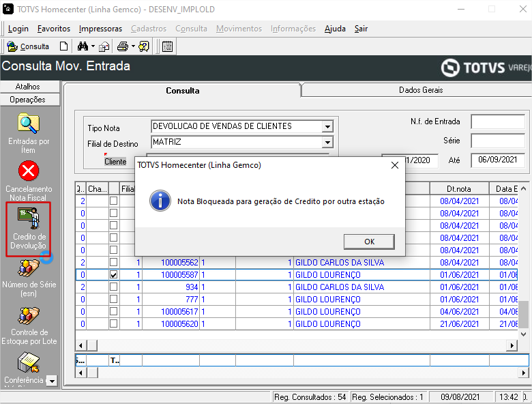Click totals row scrollbar right arrow
The image size is (532, 404).
[x=524, y=373]
